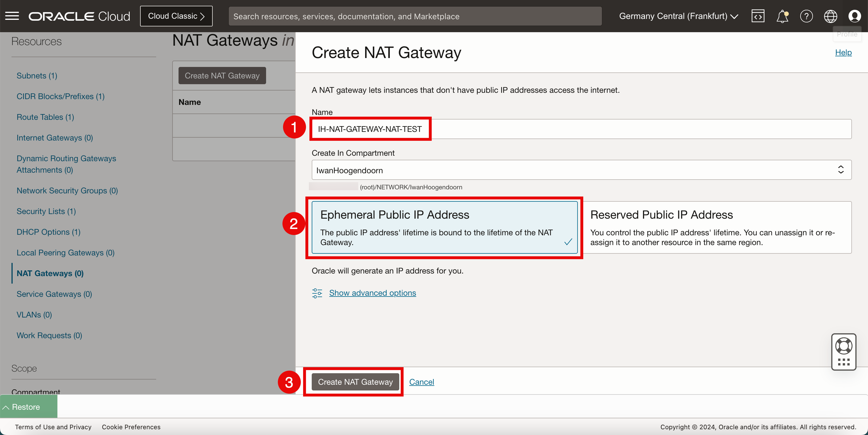This screenshot has height=435, width=868.
Task: Click the help question mark icon
Action: coord(806,16)
